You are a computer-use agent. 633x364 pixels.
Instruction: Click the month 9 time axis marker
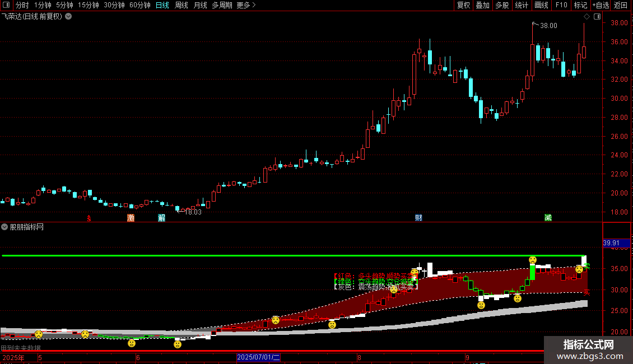(x=467, y=357)
